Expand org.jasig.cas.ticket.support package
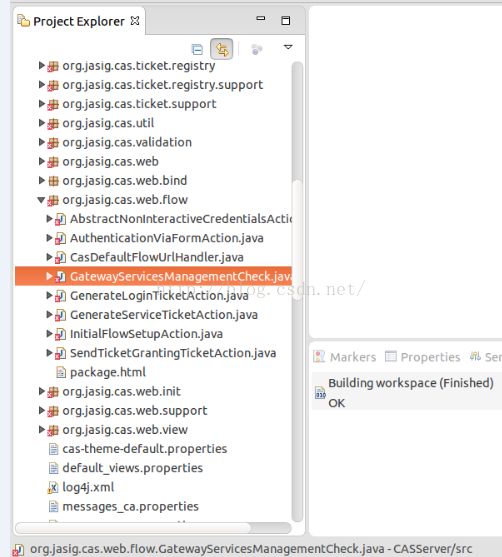This screenshot has width=502, height=557. (42, 104)
